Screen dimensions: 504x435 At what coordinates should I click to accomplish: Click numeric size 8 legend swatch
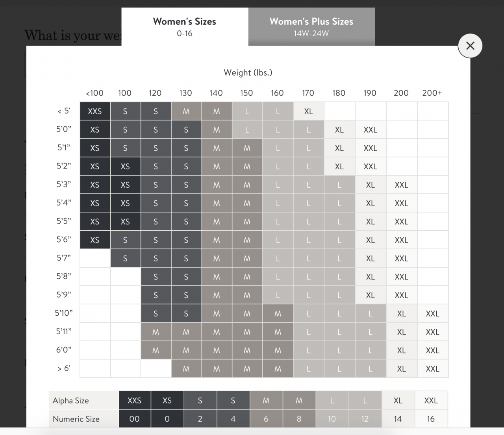[x=299, y=419]
